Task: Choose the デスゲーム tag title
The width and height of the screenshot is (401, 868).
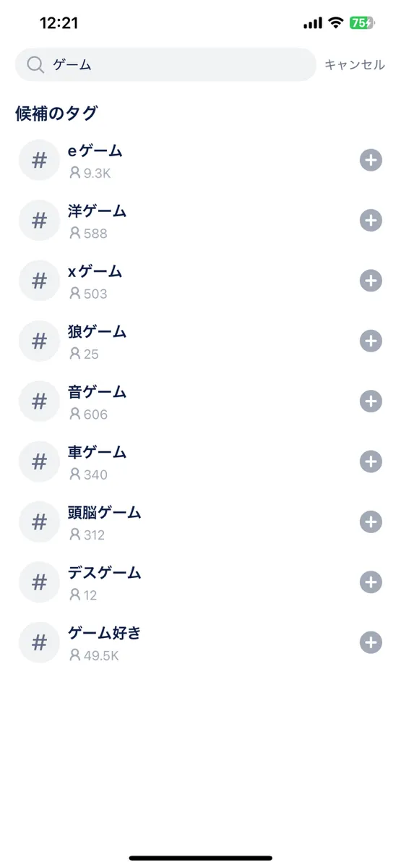Action: (105, 573)
